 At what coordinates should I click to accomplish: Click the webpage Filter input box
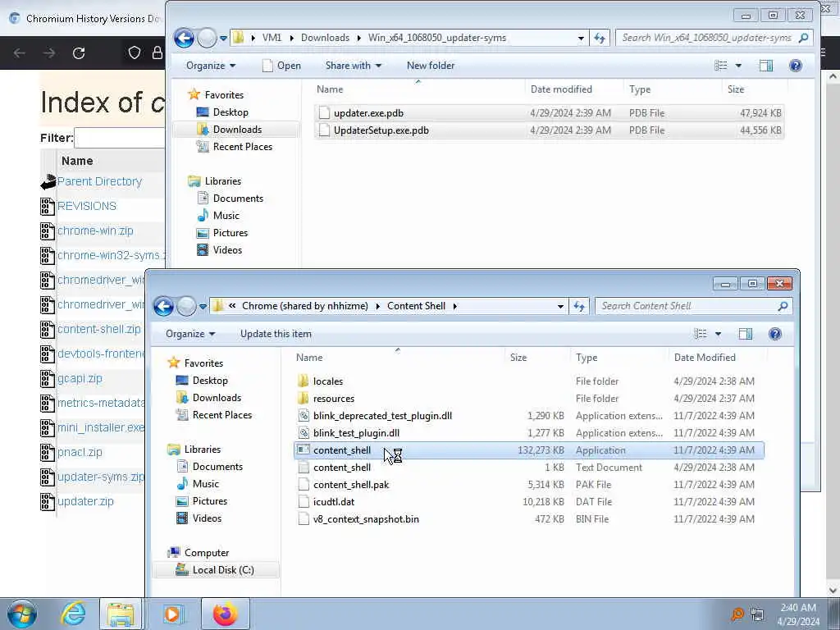pyautogui.click(x=120, y=138)
